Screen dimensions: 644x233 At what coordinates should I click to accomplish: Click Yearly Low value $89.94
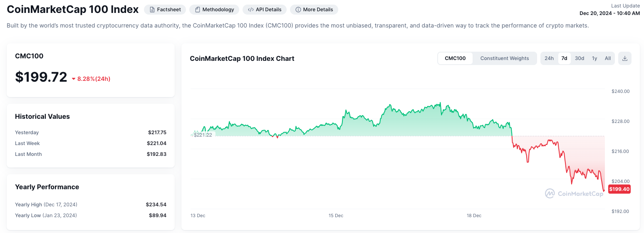(158, 215)
